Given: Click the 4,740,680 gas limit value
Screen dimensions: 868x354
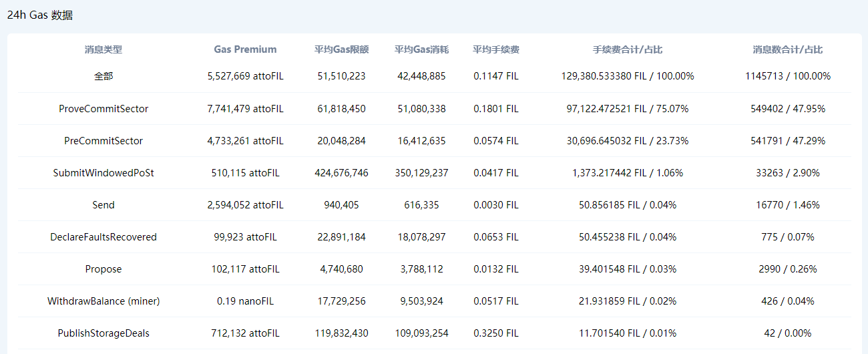Looking at the screenshot, I should [341, 269].
